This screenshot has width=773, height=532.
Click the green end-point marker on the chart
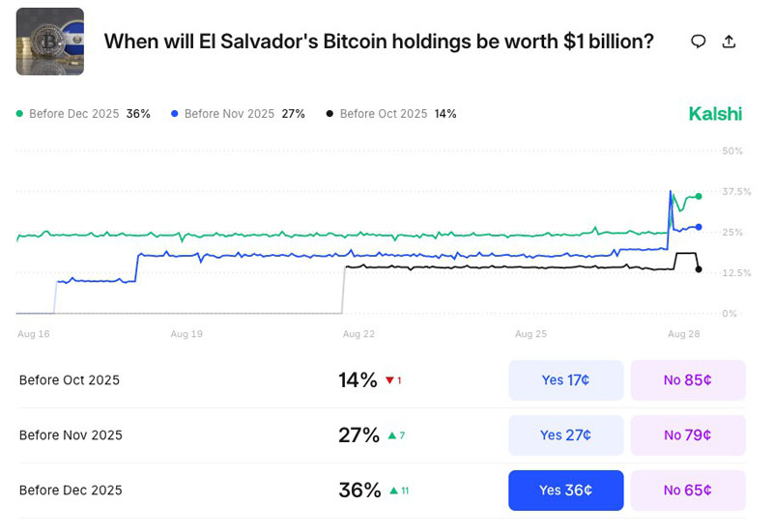click(699, 196)
